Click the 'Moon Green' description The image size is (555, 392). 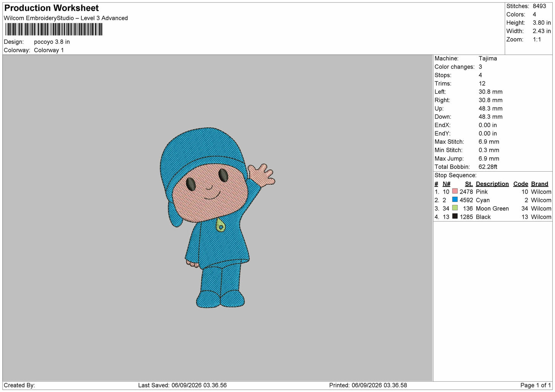[492, 208]
